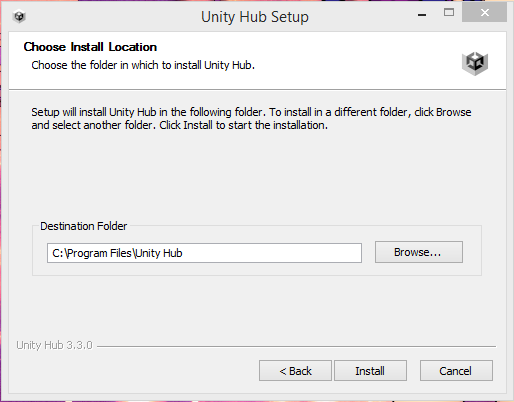Place cursor after 'Unity Hub' in path field

(184, 253)
